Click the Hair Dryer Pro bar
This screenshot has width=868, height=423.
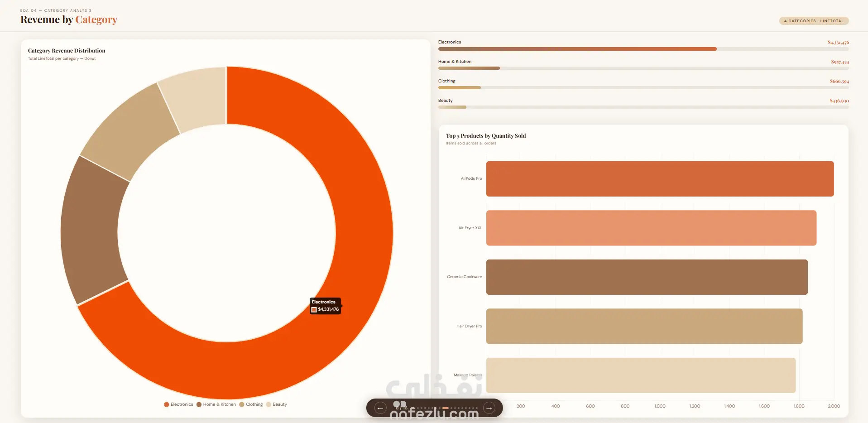point(644,326)
